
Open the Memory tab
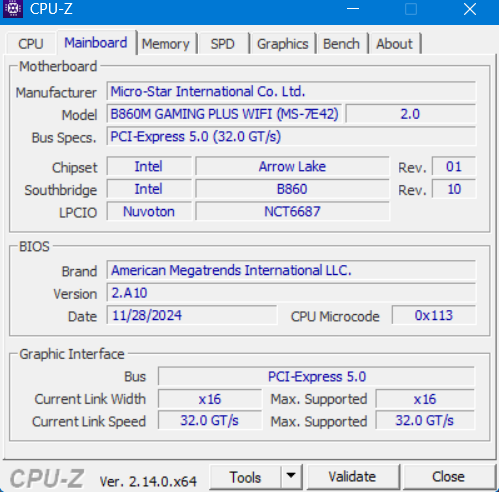click(166, 44)
